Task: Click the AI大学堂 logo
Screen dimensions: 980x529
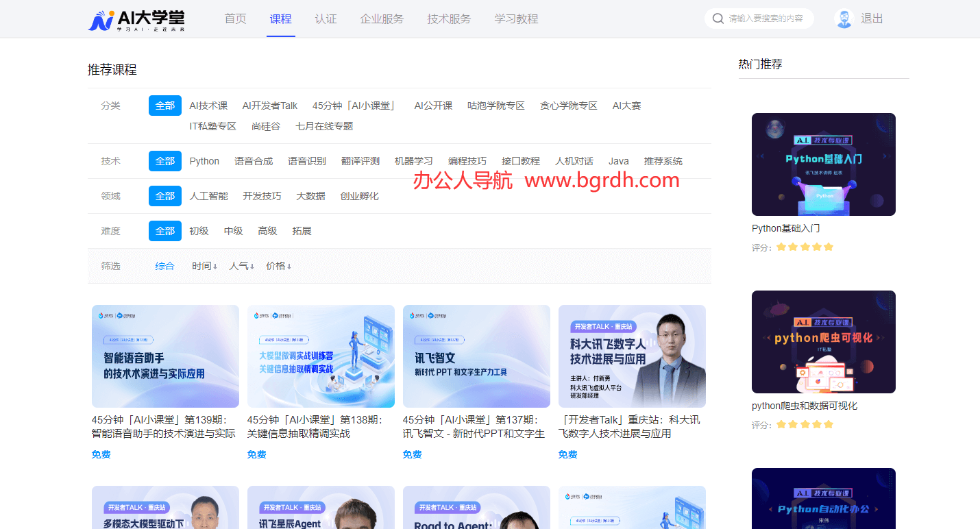Action: click(136, 20)
